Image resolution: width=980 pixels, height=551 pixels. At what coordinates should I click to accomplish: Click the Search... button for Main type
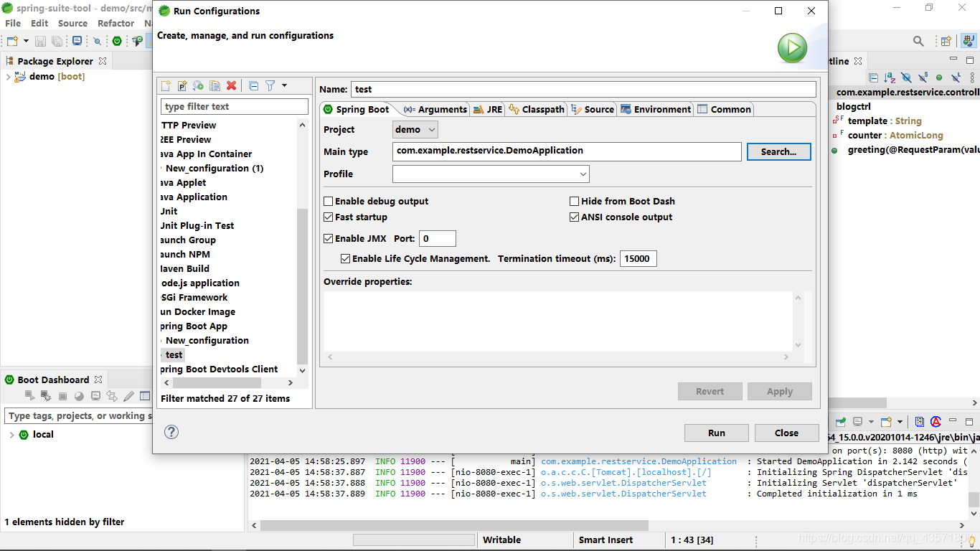779,152
